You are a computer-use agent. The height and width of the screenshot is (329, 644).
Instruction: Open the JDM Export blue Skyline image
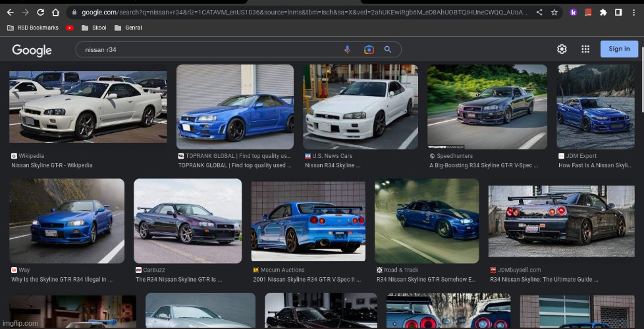coord(595,107)
